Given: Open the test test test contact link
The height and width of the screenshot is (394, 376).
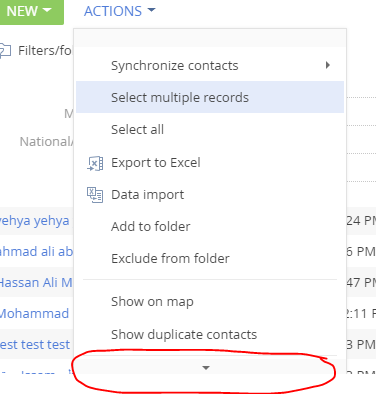Looking at the screenshot, I should click(x=35, y=345).
